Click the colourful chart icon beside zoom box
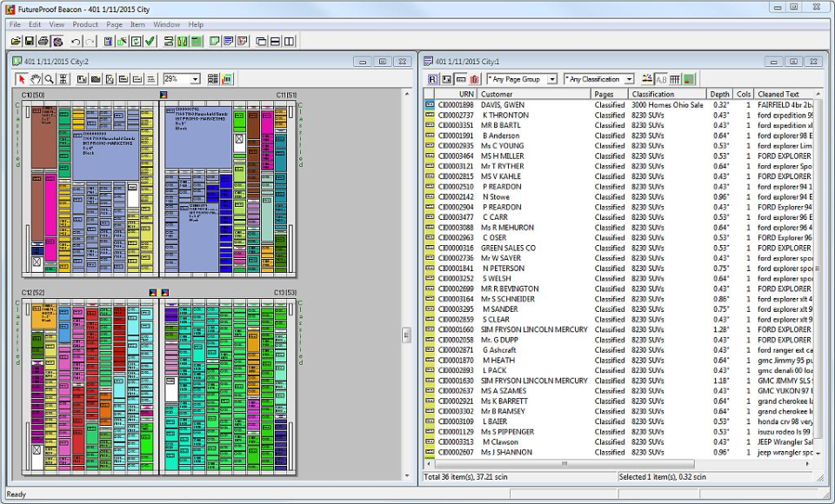Image resolution: width=835 pixels, height=504 pixels. [227, 79]
